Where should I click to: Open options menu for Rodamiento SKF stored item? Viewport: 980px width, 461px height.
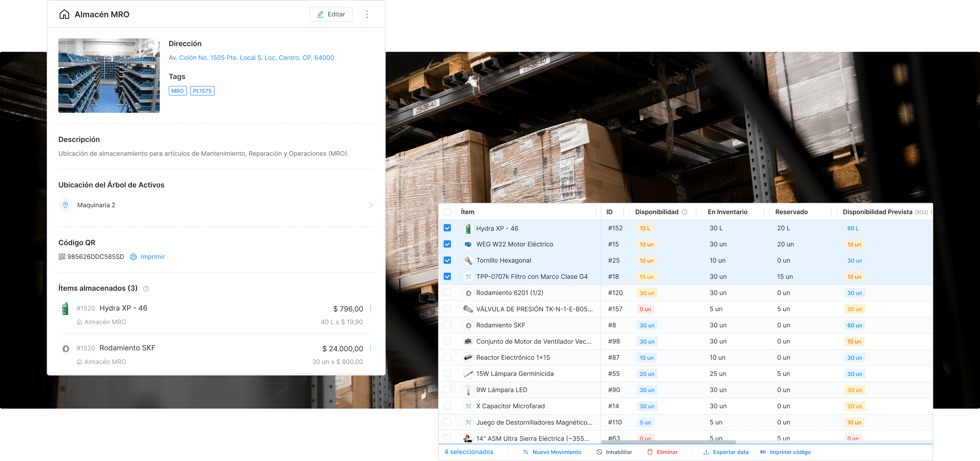click(x=371, y=349)
